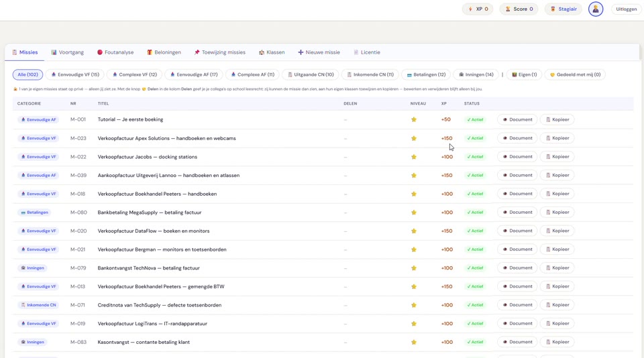
Task: Open the Toewijzing missies tab
Action: pos(220,52)
